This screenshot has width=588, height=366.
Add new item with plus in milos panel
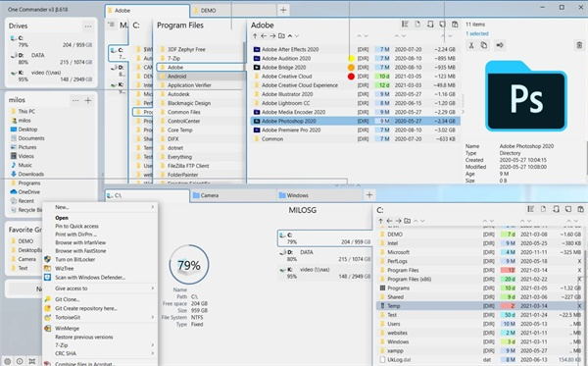tap(88, 101)
